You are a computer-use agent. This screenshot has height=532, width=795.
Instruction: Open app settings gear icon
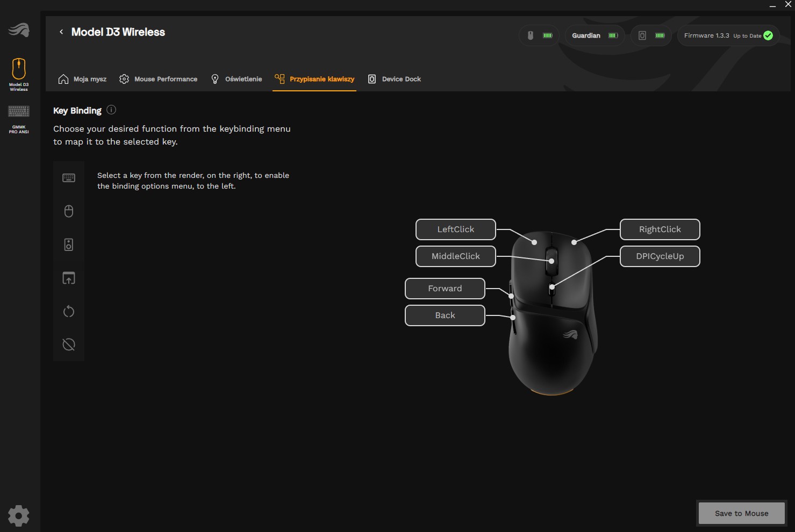coord(19,516)
